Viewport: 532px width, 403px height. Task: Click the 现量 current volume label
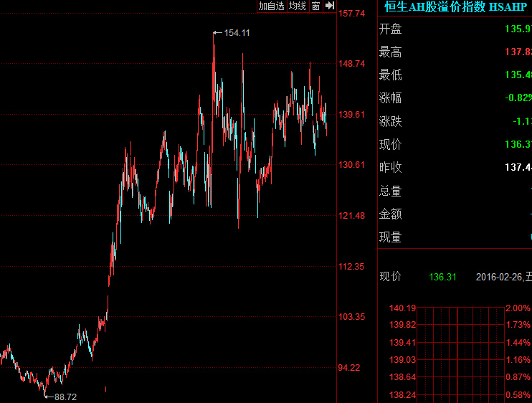[391, 237]
